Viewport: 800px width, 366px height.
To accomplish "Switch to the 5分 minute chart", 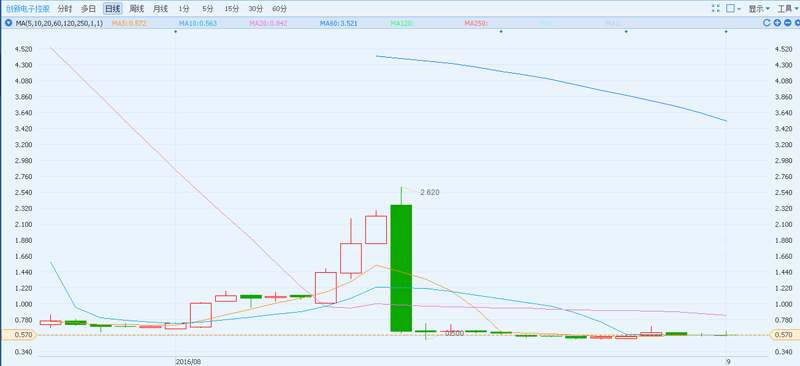I will point(208,9).
